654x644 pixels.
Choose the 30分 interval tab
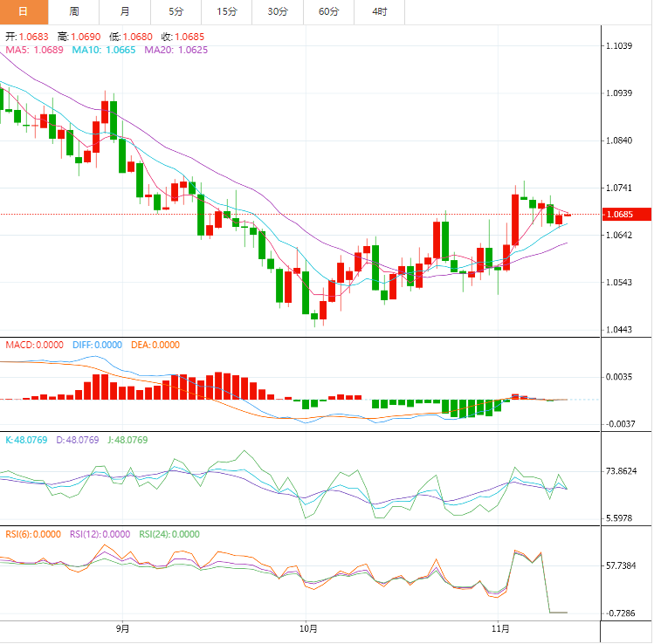278,11
